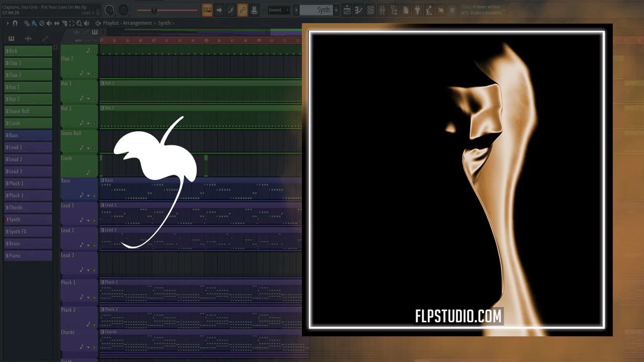Select the Delete tool in the Playlist toolbar
Viewport: 644px width, 362px height.
(42, 23)
